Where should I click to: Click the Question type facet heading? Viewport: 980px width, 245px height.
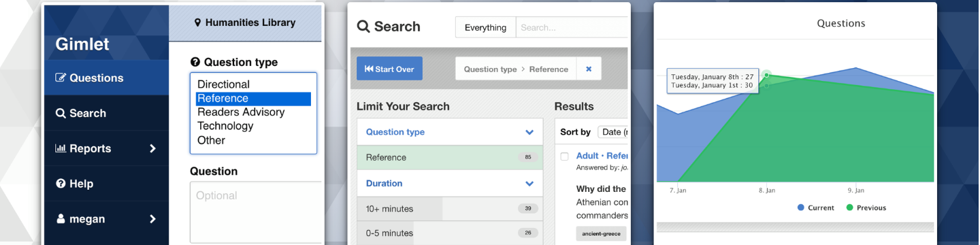coord(395,132)
